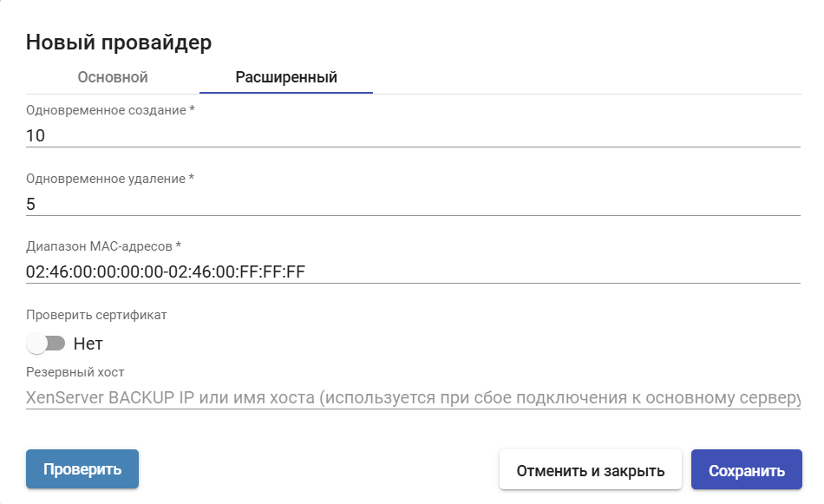
Task: Click the Новый провайдер dialog title
Action: pyautogui.click(x=119, y=42)
